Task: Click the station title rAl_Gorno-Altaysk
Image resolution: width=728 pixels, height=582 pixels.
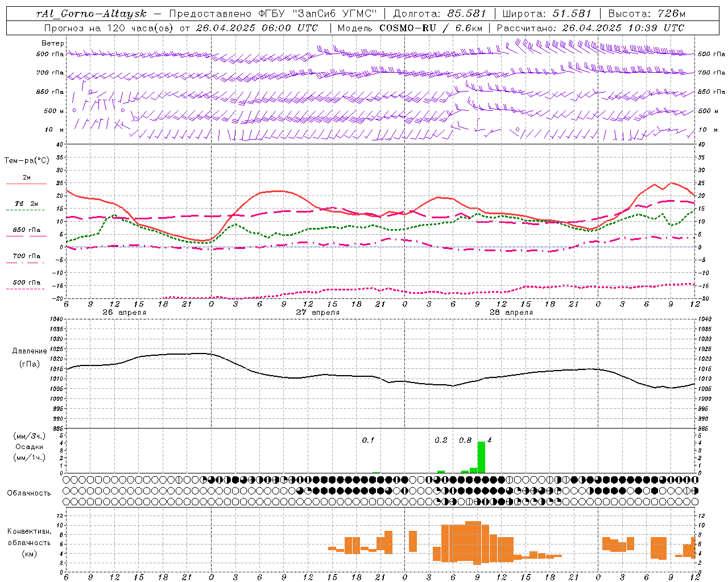Action: click(x=92, y=14)
